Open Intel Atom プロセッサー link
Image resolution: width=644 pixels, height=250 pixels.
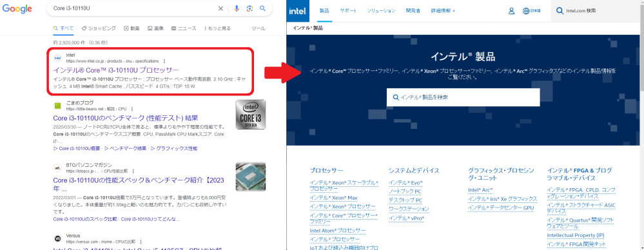pyautogui.click(x=338, y=231)
